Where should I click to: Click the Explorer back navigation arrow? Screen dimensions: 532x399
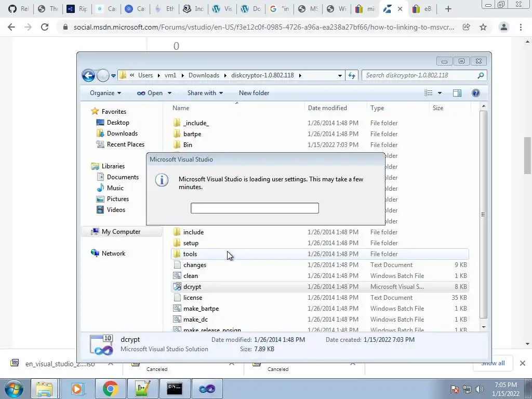click(88, 75)
